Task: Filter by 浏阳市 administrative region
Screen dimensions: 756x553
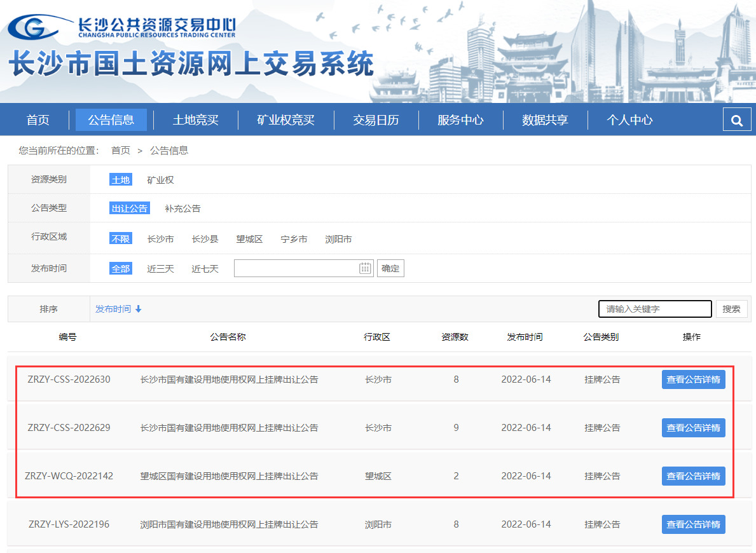Action: point(338,239)
